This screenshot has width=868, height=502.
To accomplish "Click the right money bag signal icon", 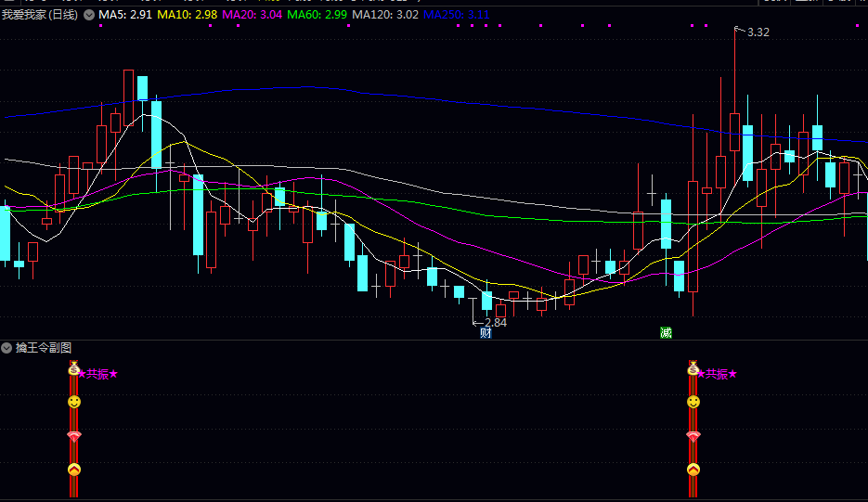I will pyautogui.click(x=693, y=369).
